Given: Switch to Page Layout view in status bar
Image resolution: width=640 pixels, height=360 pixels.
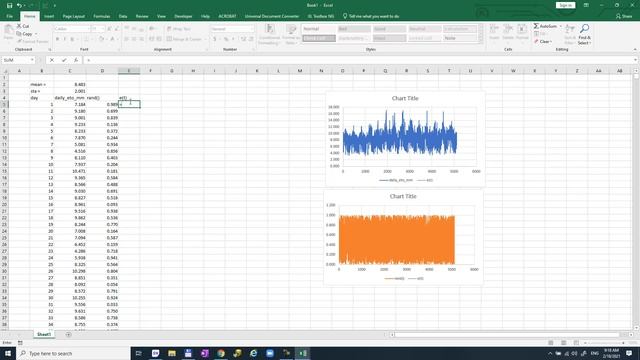Looking at the screenshot, I should point(563,343).
